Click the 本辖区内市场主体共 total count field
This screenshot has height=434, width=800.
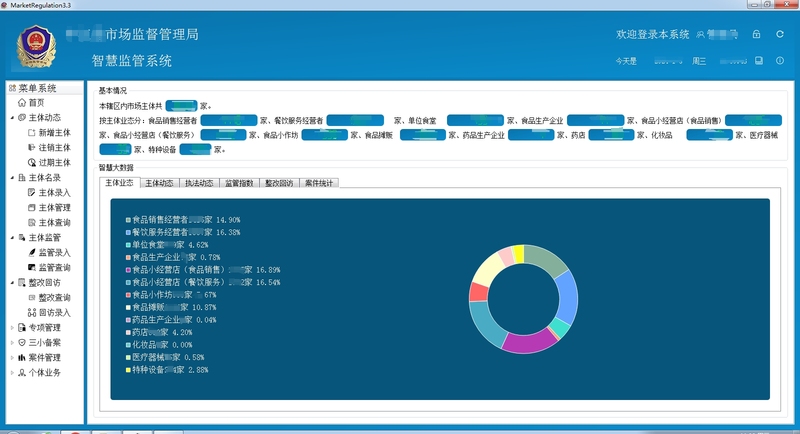[181, 106]
